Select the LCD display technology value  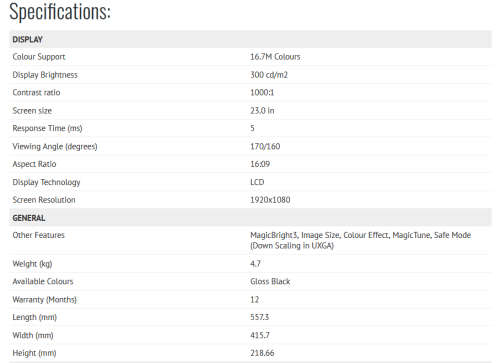point(257,182)
